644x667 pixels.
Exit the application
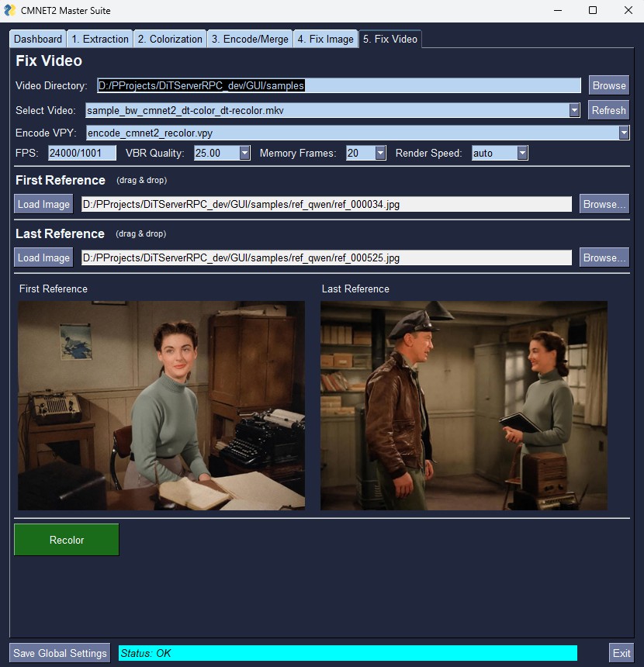(x=621, y=653)
